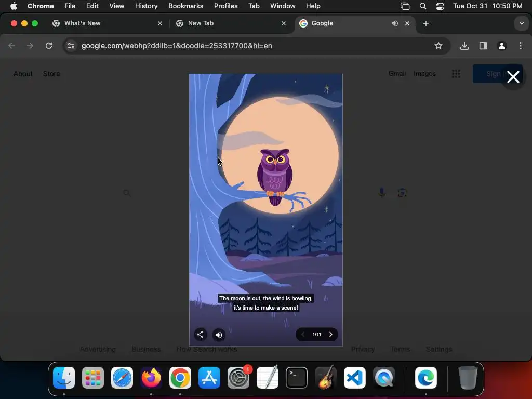
Task: Close the doodle overlay
Action: (513, 77)
